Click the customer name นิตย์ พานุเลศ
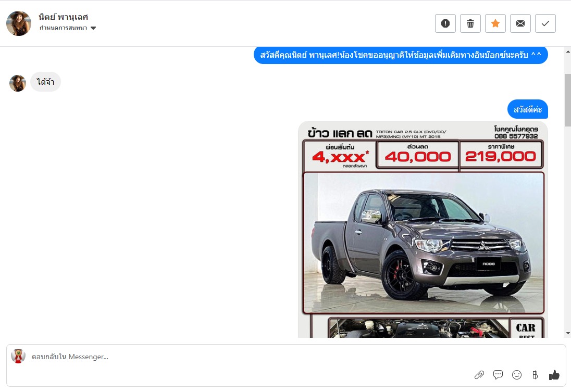 tap(64, 17)
